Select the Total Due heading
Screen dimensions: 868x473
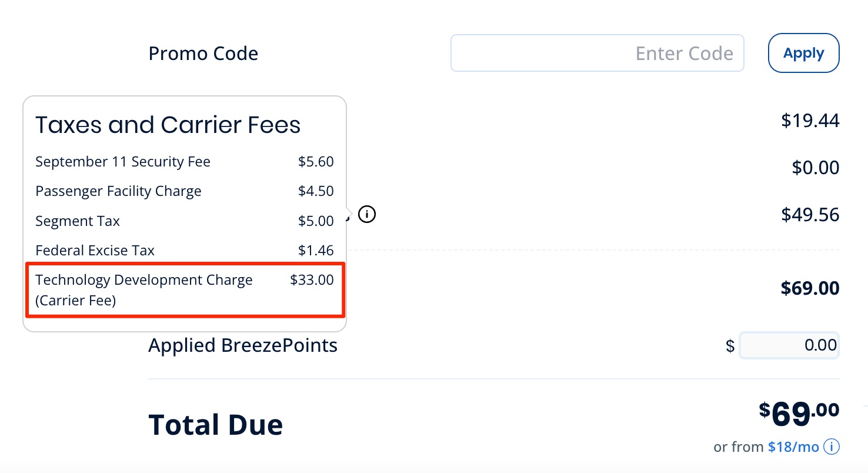pos(215,424)
